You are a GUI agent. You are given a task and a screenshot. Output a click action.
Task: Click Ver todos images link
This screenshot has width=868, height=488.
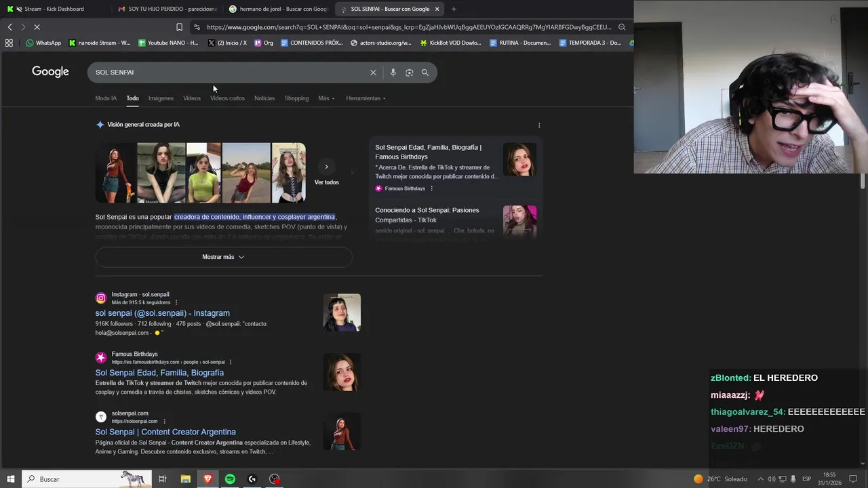[326, 182]
